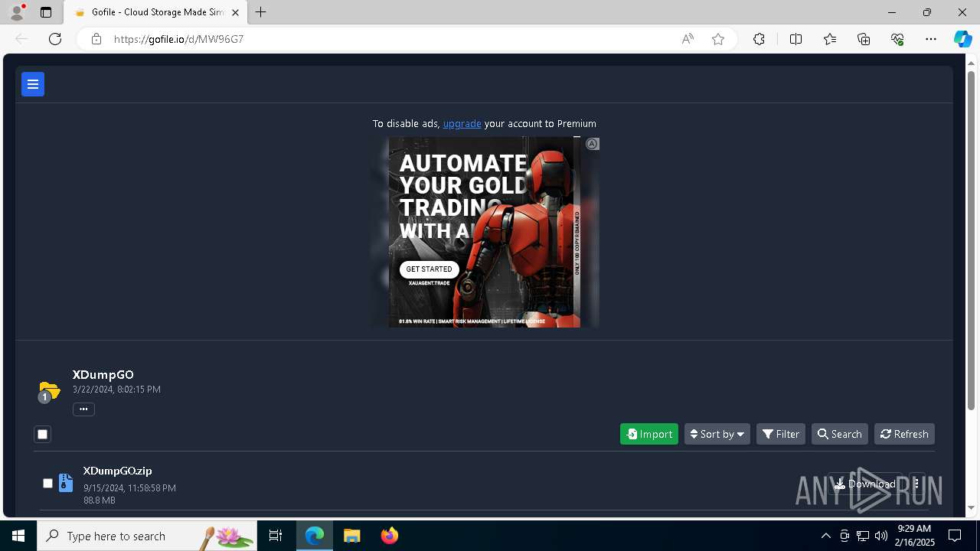The width and height of the screenshot is (980, 551).
Task: Click the XDumpGO.zip archive file icon
Action: click(66, 483)
